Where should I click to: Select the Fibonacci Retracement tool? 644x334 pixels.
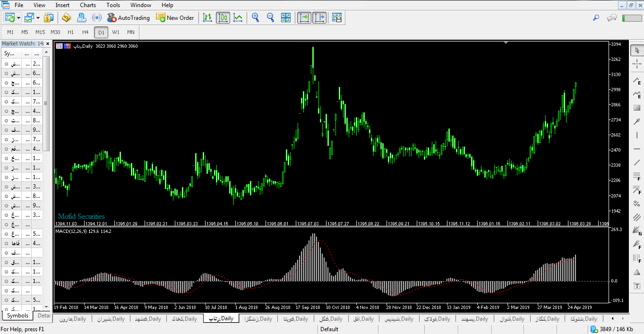[637, 176]
